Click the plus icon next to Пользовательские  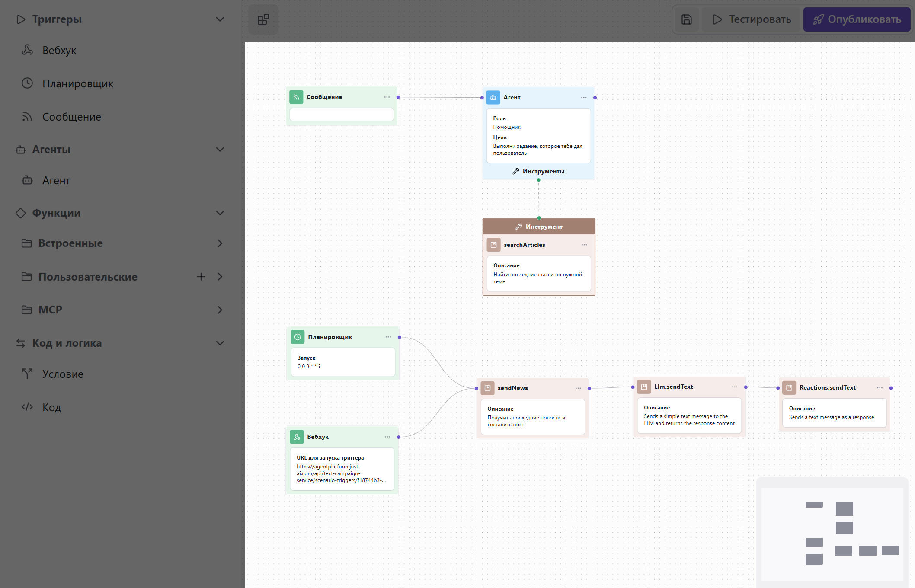[201, 277]
